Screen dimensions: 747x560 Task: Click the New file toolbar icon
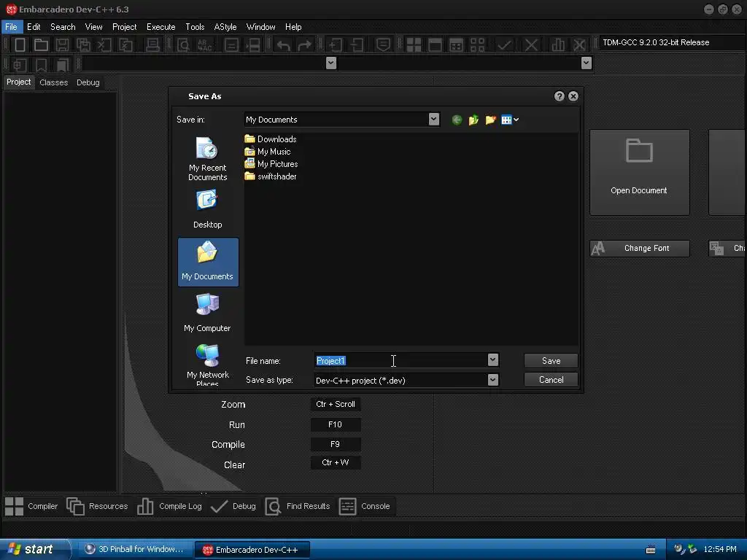(x=20, y=45)
